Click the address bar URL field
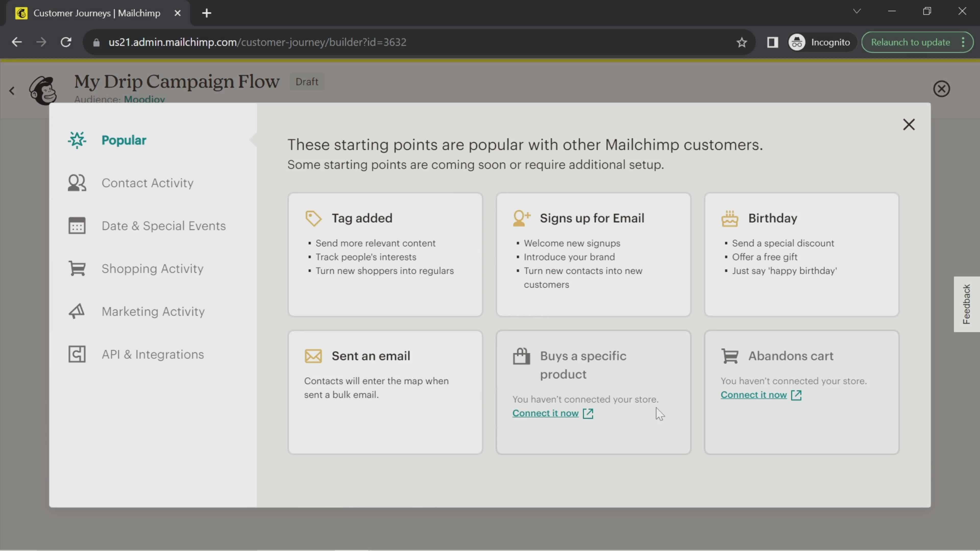 (x=257, y=42)
